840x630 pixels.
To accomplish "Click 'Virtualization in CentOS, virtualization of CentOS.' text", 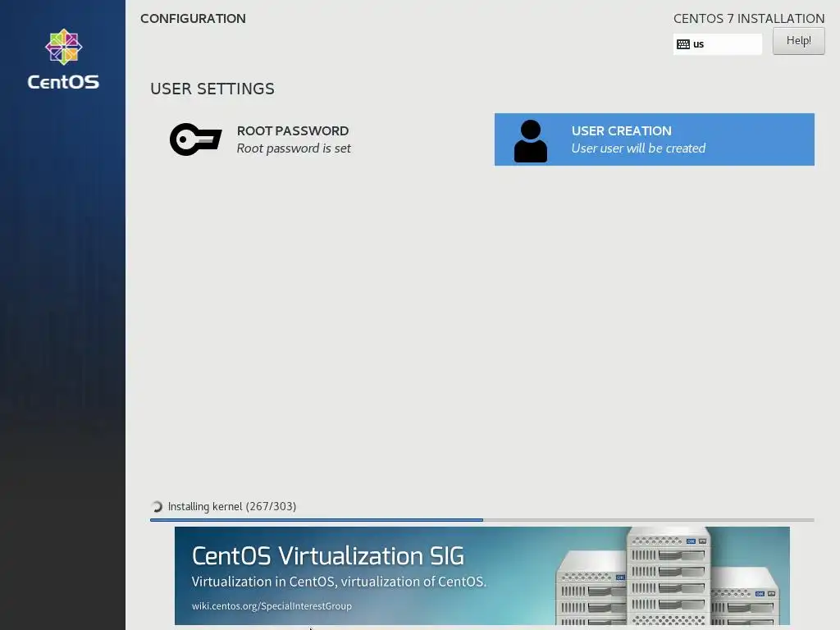I will tap(339, 582).
